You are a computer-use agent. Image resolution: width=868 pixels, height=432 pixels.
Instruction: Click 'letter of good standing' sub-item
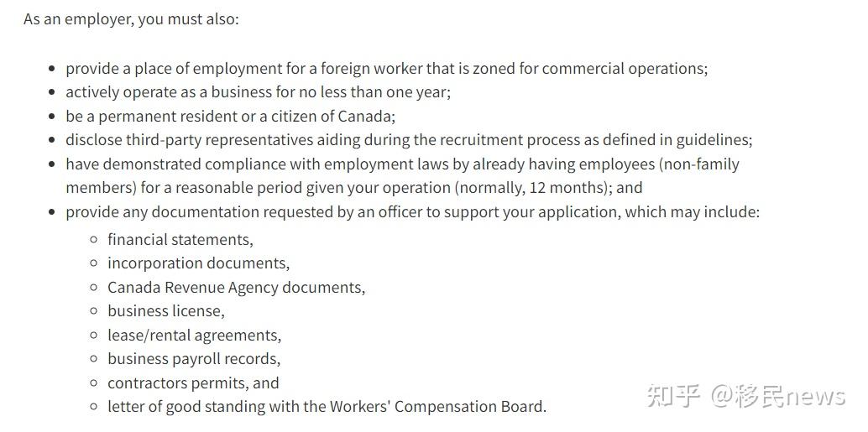click(327, 407)
